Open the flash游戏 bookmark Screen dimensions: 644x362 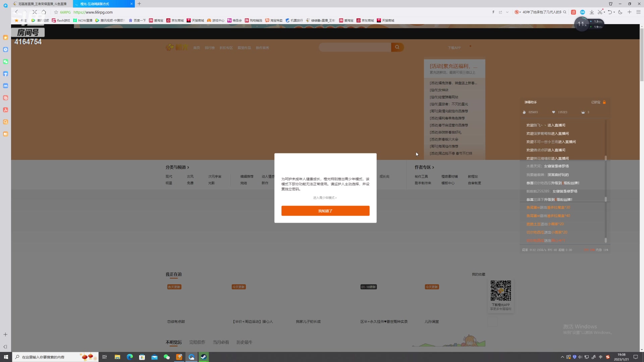point(61,20)
